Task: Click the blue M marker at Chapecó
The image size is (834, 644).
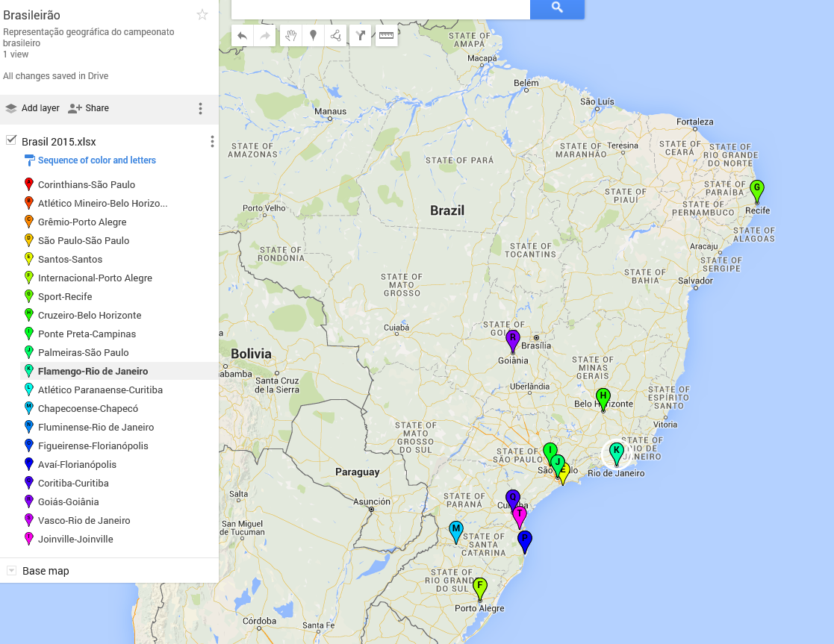Action: pyautogui.click(x=456, y=531)
